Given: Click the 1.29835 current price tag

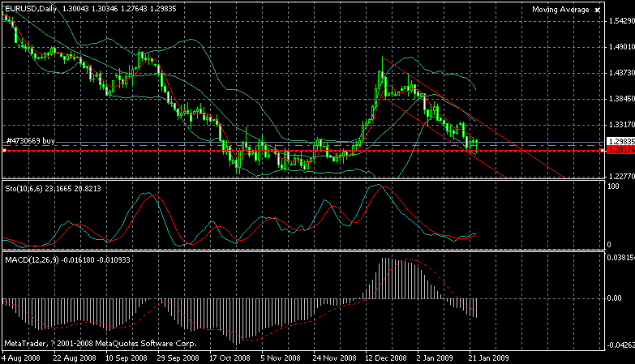Looking at the screenshot, I should point(621,142).
